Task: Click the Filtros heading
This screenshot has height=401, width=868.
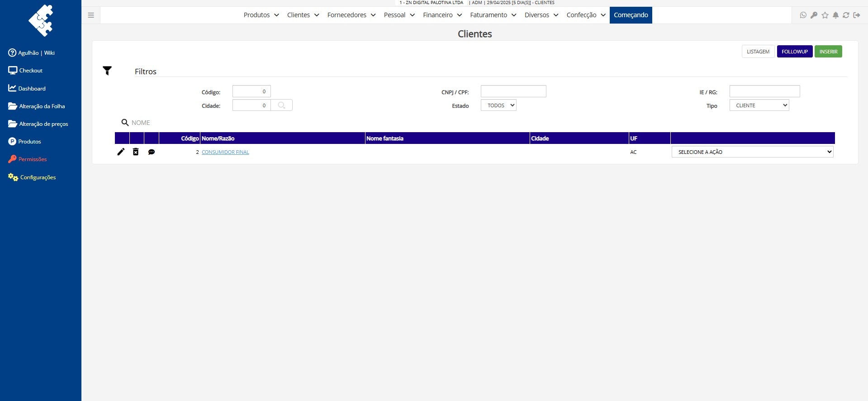Action: 146,72
